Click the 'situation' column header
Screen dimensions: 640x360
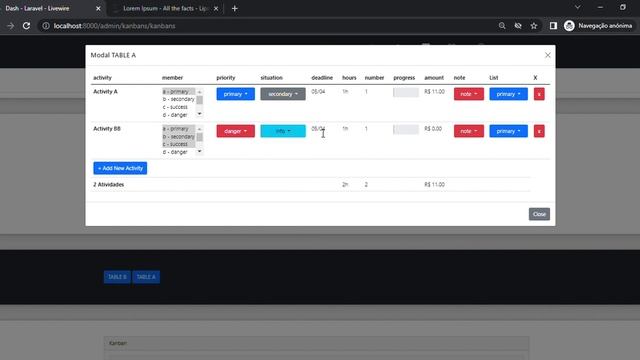[271, 78]
